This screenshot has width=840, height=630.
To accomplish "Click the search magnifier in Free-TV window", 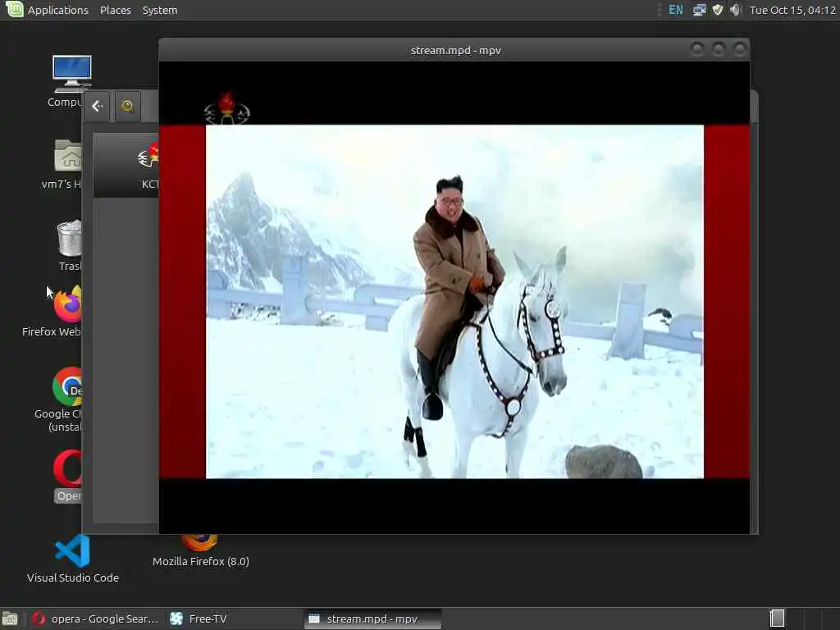I will 127,106.
